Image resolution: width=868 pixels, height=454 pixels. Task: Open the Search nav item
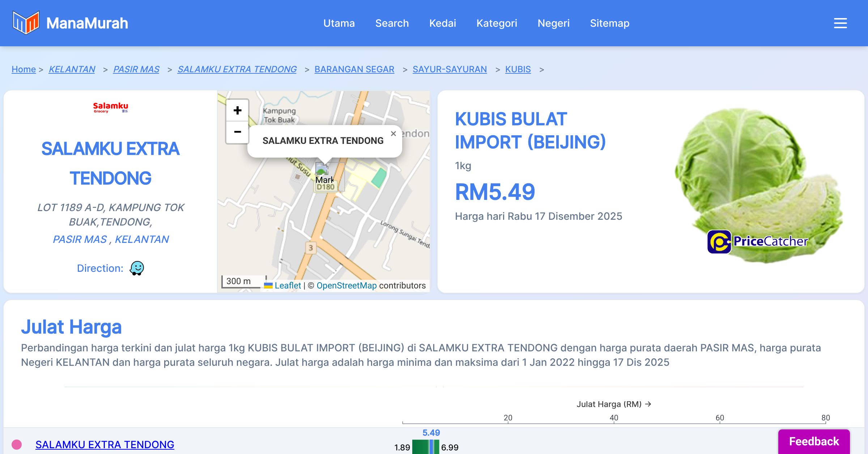tap(392, 23)
